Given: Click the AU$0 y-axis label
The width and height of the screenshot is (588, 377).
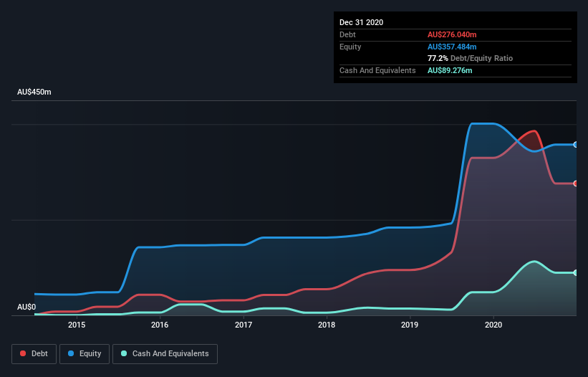Looking at the screenshot, I should click(26, 307).
